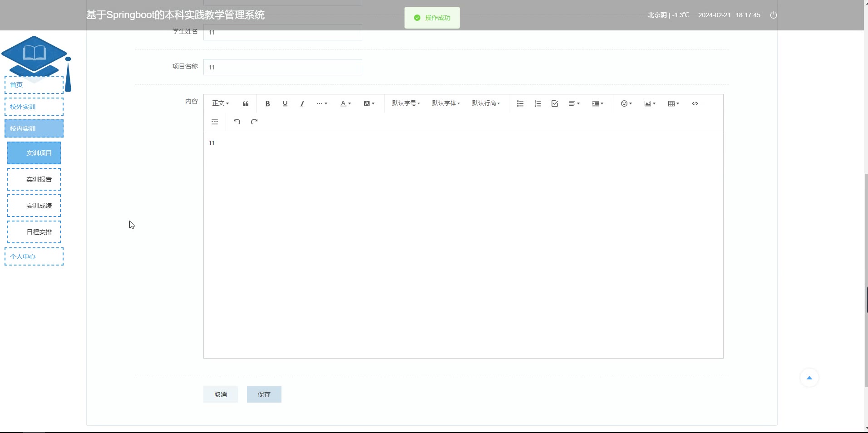The width and height of the screenshot is (868, 433).
Task: Open the more text styles menu
Action: (322, 103)
